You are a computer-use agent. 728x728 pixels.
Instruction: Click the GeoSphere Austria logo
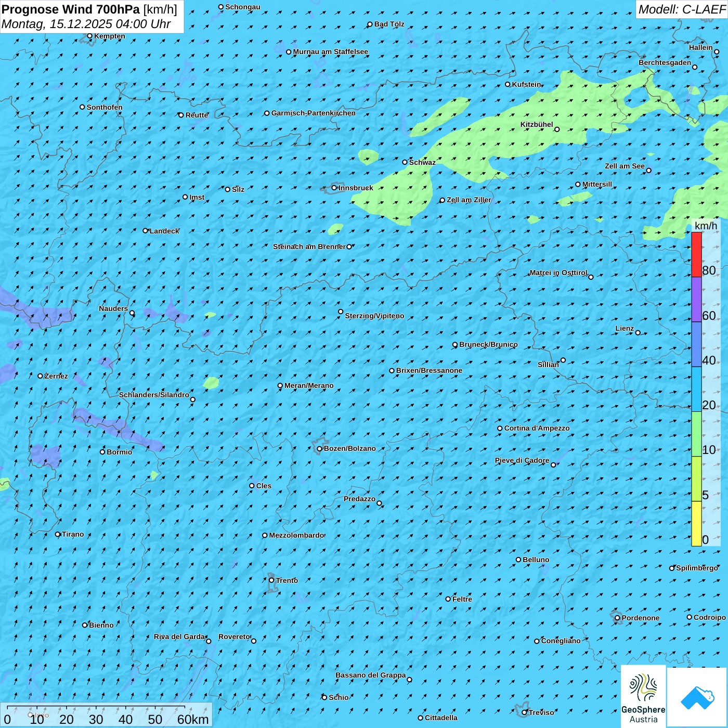(x=643, y=696)
